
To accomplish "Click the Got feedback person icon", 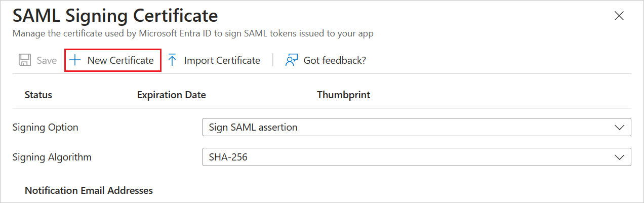I will (x=291, y=60).
